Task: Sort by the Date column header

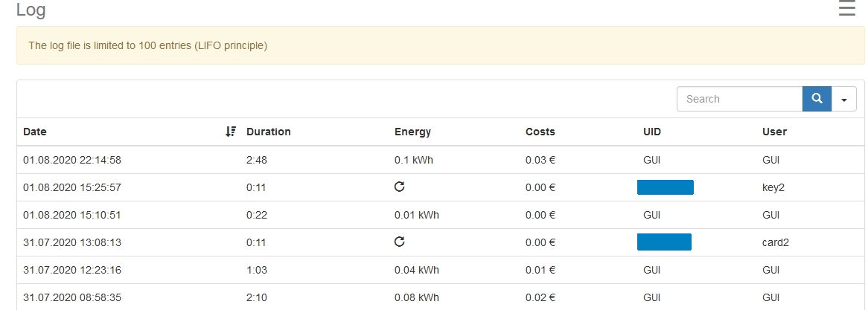Action: click(x=35, y=132)
